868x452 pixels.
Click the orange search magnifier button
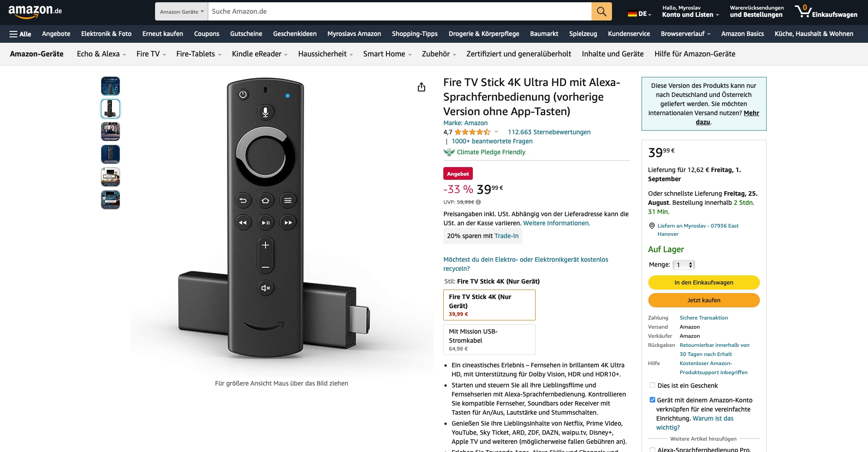click(601, 11)
